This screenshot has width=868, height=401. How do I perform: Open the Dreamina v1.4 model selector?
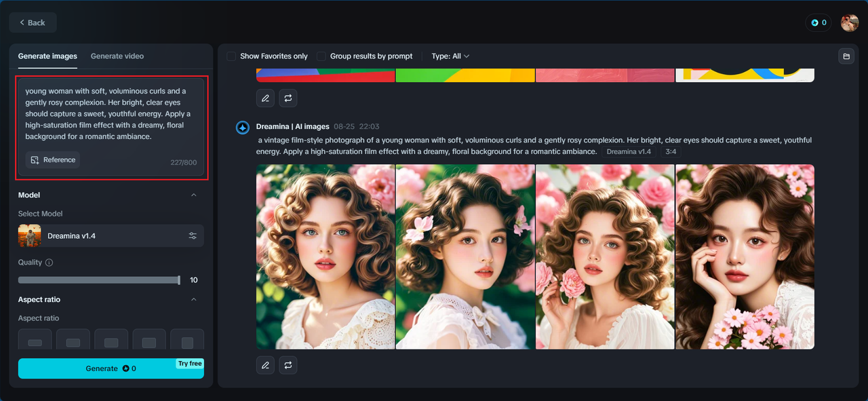click(x=111, y=236)
